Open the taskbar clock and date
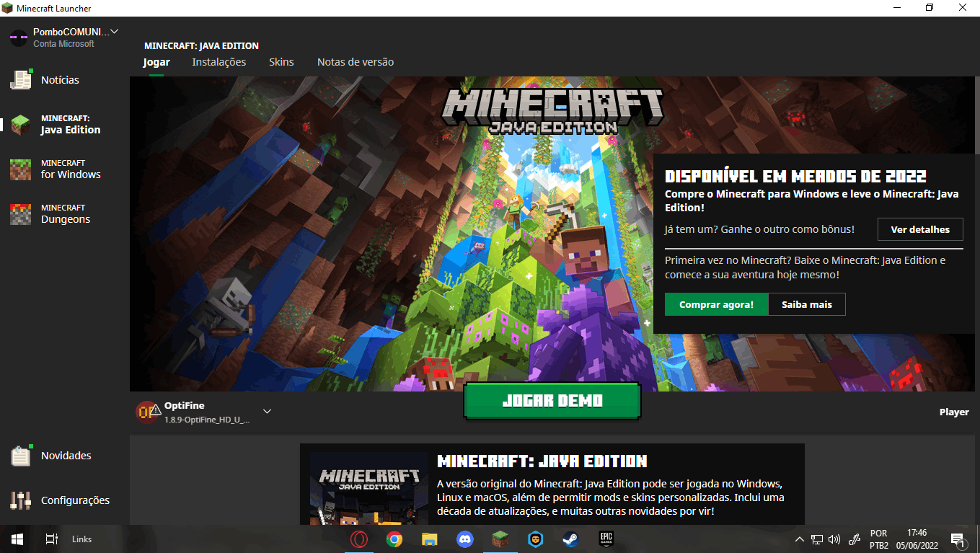 917,539
